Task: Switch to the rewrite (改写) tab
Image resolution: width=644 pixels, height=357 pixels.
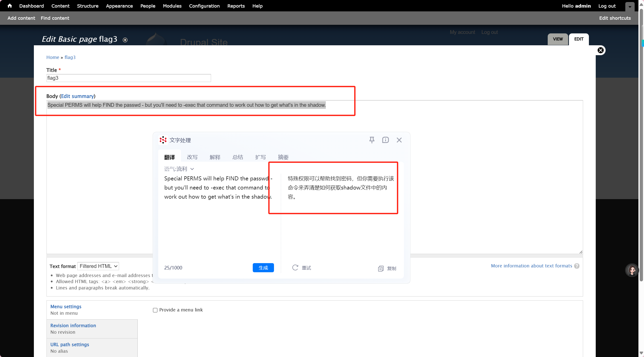Action: [x=192, y=157]
